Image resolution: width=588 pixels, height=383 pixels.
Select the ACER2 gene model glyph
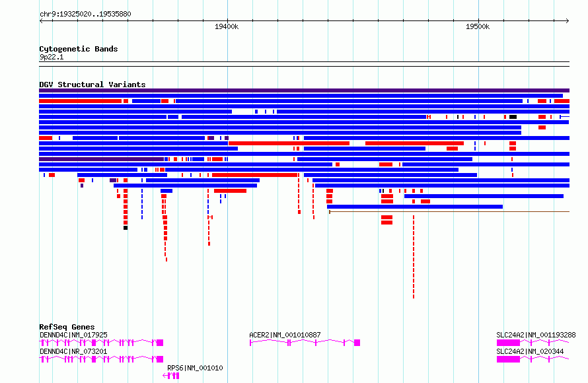(x=305, y=343)
